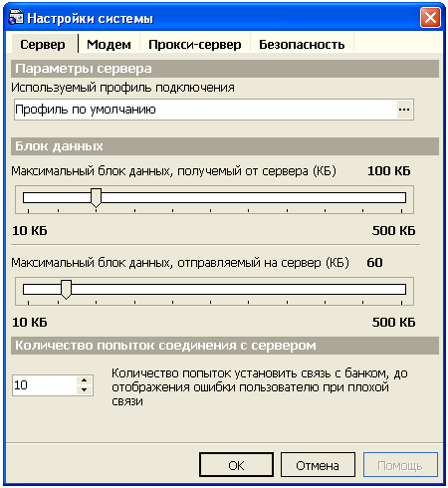
Task: Switch to the Сервер tab
Action: click(43, 44)
